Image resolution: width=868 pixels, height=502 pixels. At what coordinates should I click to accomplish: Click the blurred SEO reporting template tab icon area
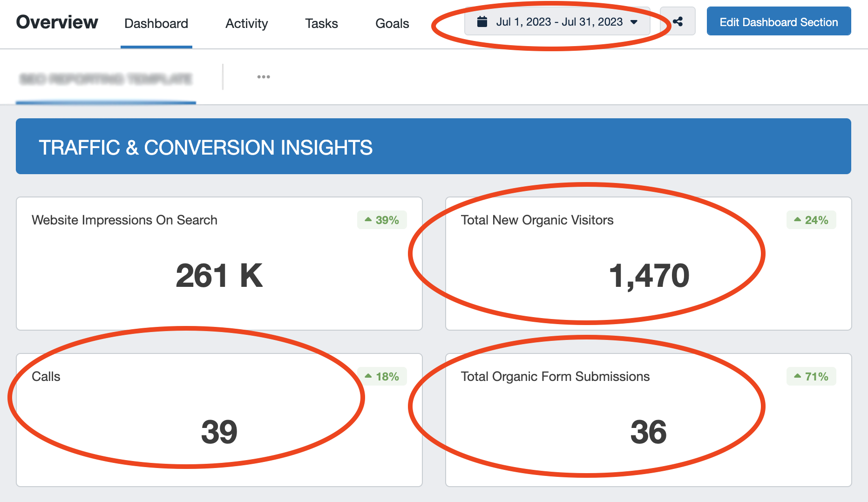(105, 77)
